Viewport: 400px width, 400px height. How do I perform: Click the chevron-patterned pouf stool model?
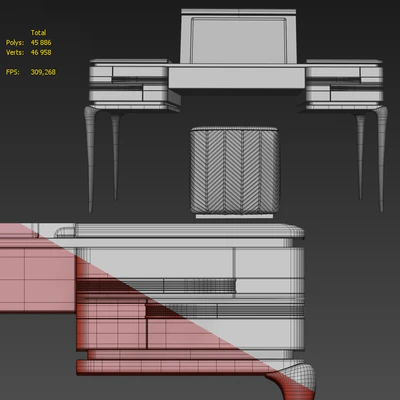pyautogui.click(x=235, y=170)
